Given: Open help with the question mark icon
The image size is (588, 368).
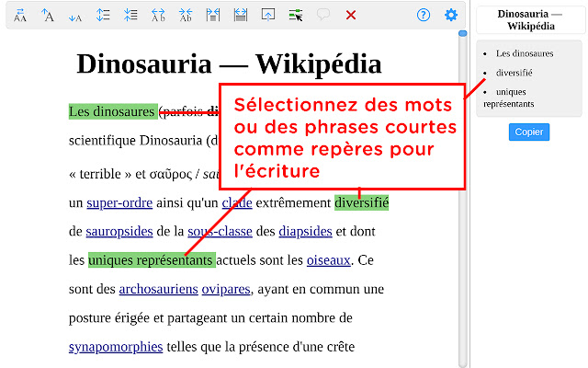Looking at the screenshot, I should [x=424, y=16].
